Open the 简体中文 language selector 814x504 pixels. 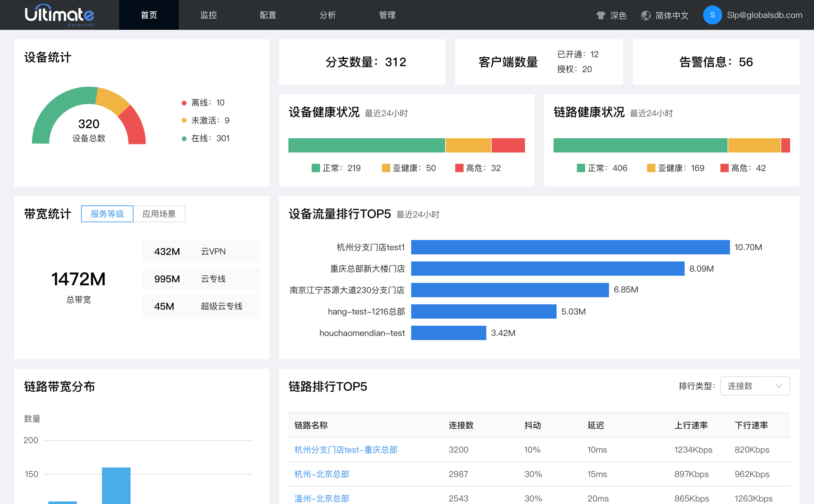pos(672,16)
